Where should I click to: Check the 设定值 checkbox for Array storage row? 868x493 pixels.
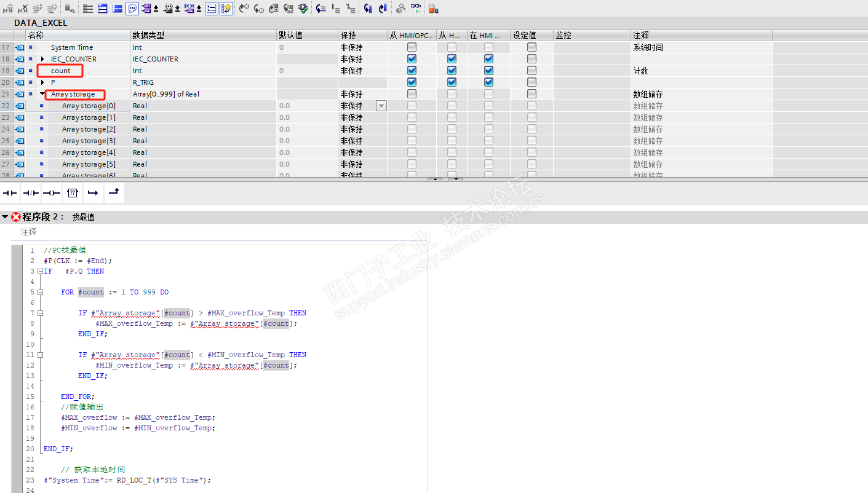pyautogui.click(x=532, y=94)
